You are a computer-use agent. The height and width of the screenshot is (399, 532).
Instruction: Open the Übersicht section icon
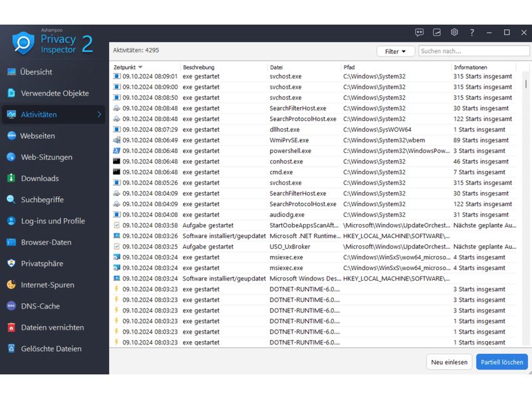[x=11, y=72]
